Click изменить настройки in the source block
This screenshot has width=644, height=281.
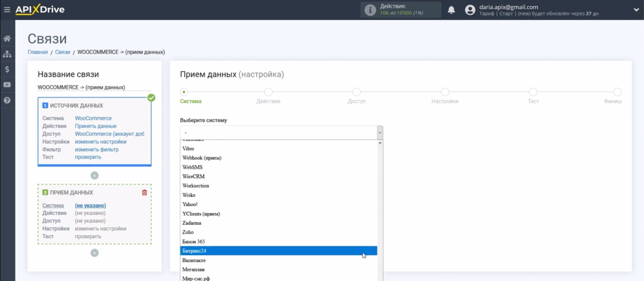(x=100, y=141)
